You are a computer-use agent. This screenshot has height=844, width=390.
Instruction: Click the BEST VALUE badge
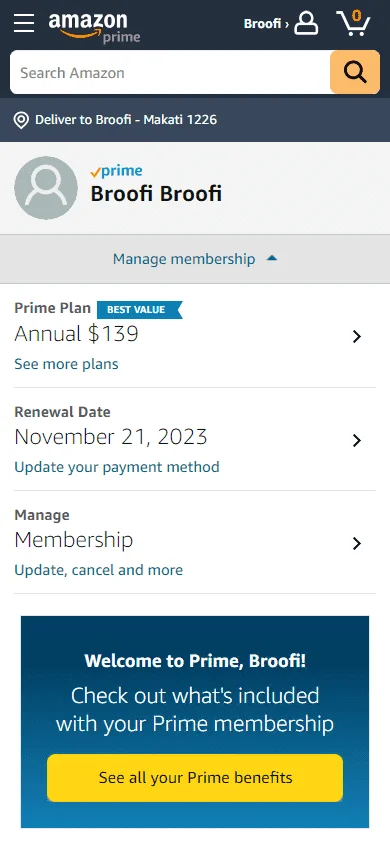(x=139, y=310)
